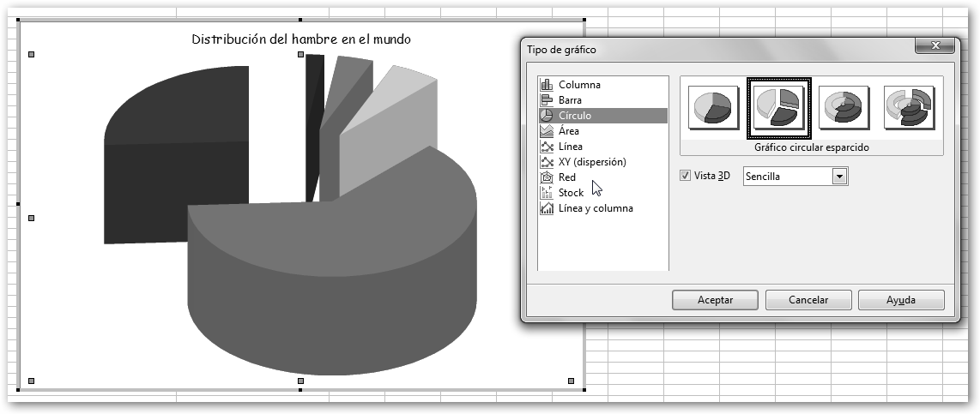The width and height of the screenshot is (980, 414).
Task: Click the Ayuda button
Action: coord(901,300)
